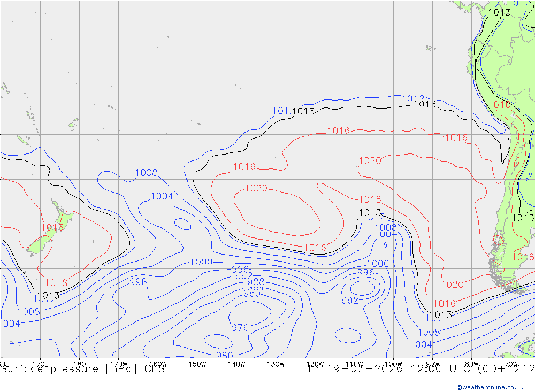The width and height of the screenshot is (535, 392).
Task: Select the 988 isobar label
Action: [256, 282]
